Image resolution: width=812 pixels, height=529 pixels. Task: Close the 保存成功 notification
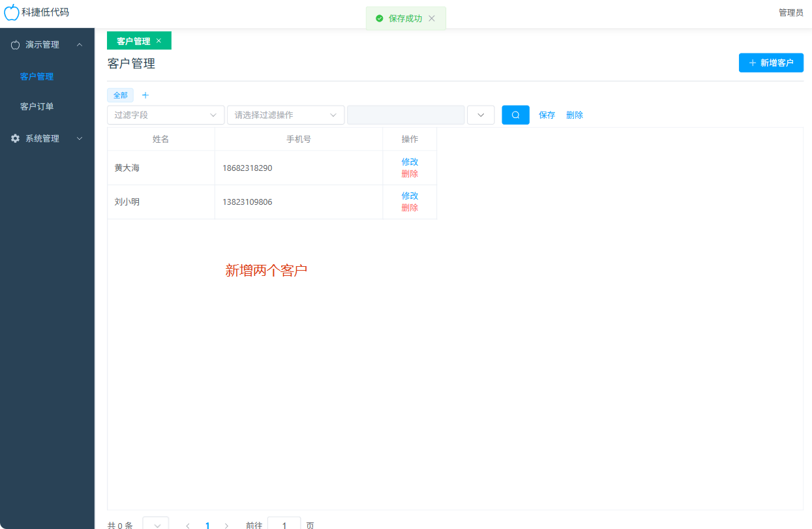pyautogui.click(x=432, y=18)
